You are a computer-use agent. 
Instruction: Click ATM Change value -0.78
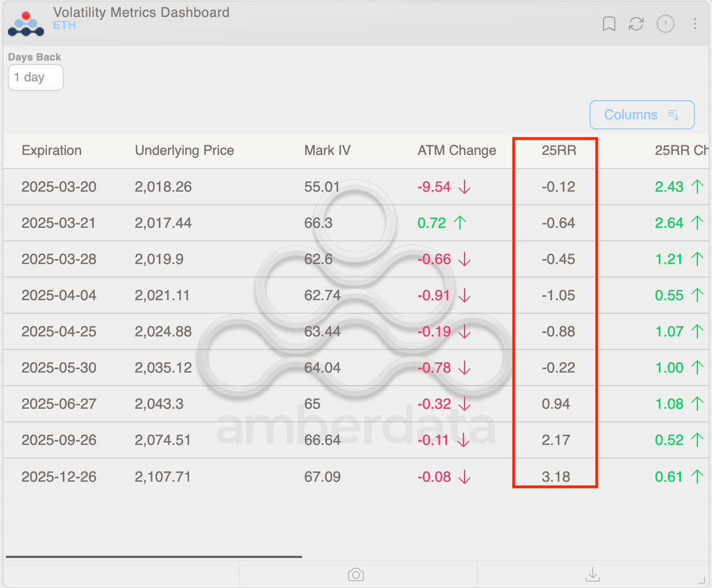coord(434,367)
